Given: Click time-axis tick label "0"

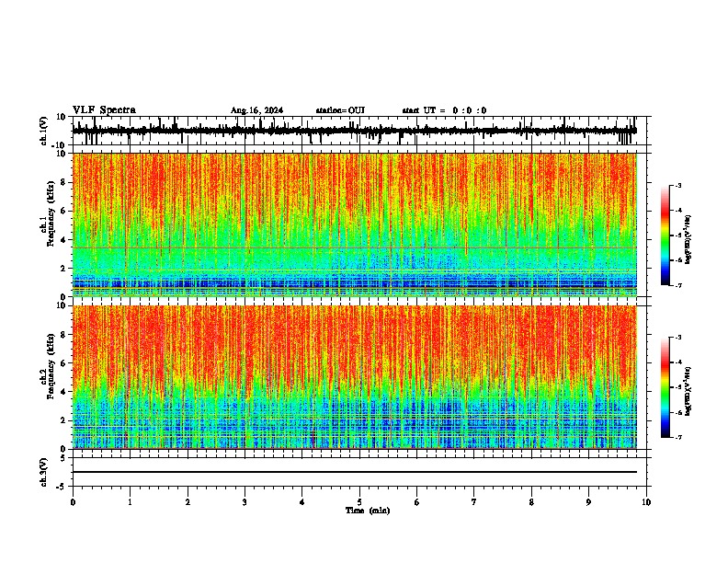Looking at the screenshot, I should pos(73,502).
